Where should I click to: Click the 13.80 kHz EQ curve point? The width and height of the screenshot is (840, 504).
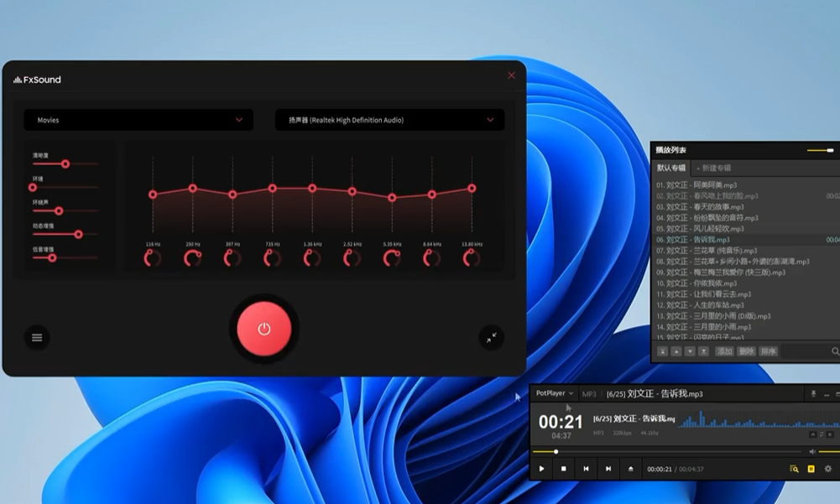point(472,189)
